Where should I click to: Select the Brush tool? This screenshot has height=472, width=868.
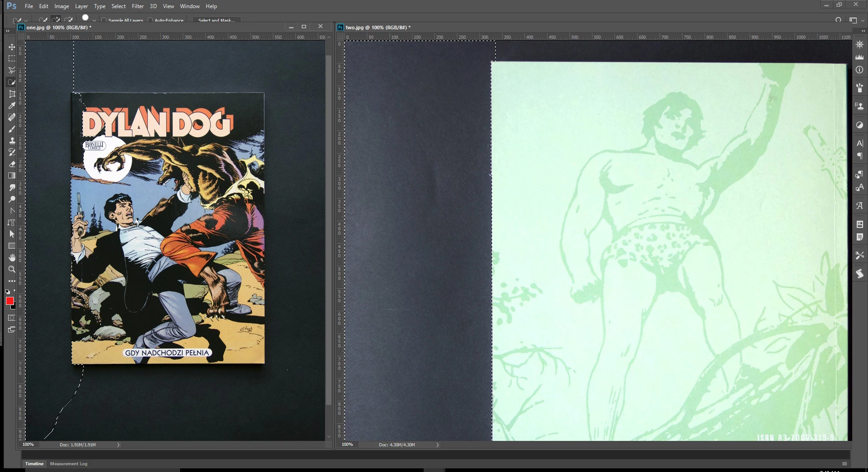click(12, 129)
